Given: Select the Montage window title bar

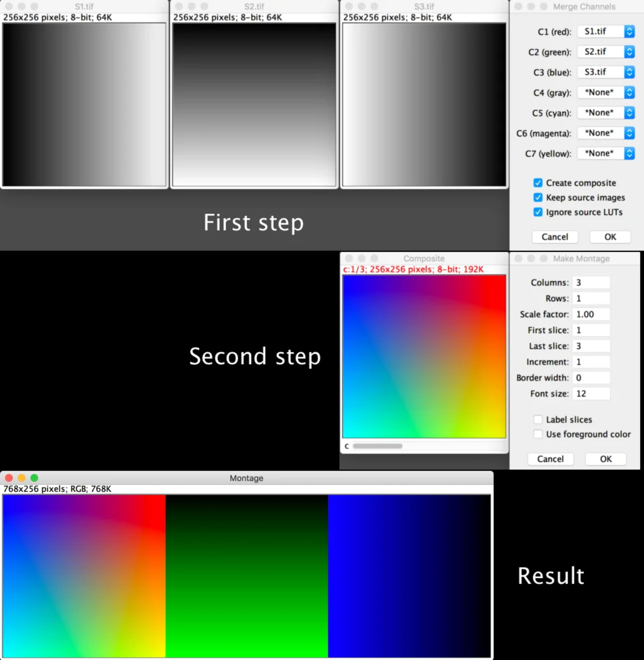Looking at the screenshot, I should [x=246, y=478].
